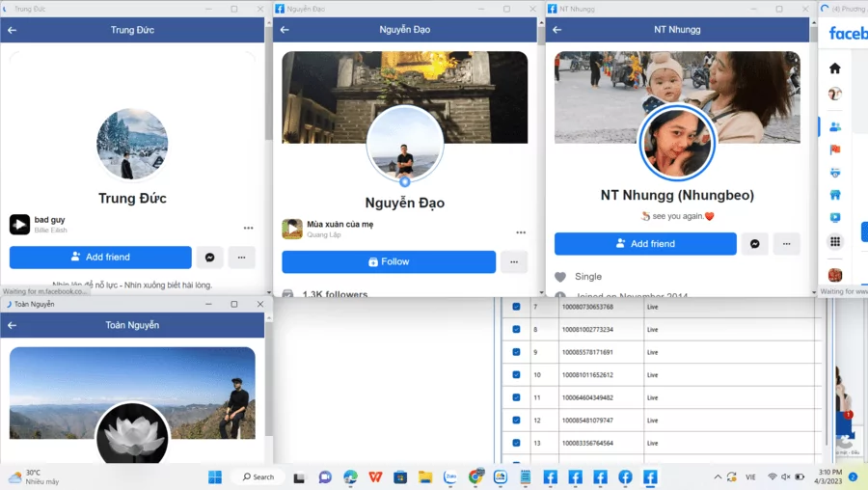Open options for the "bad guy" song
The image size is (868, 490).
point(248,228)
